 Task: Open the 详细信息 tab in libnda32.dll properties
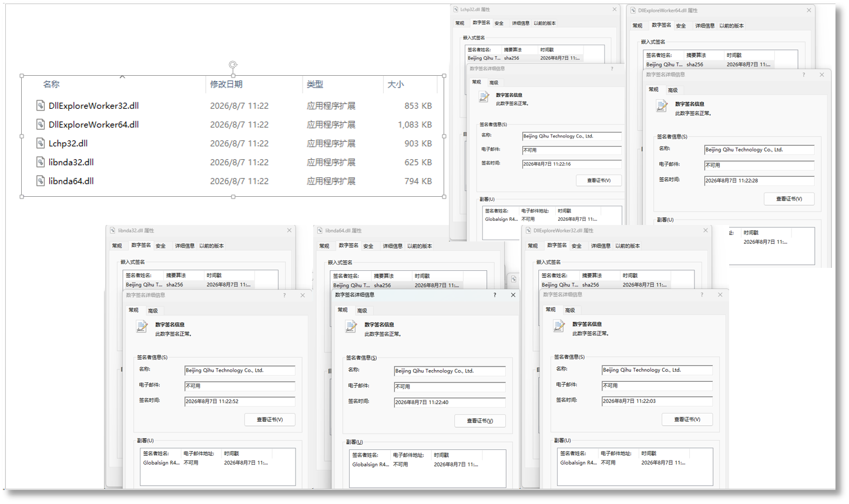[x=184, y=246]
